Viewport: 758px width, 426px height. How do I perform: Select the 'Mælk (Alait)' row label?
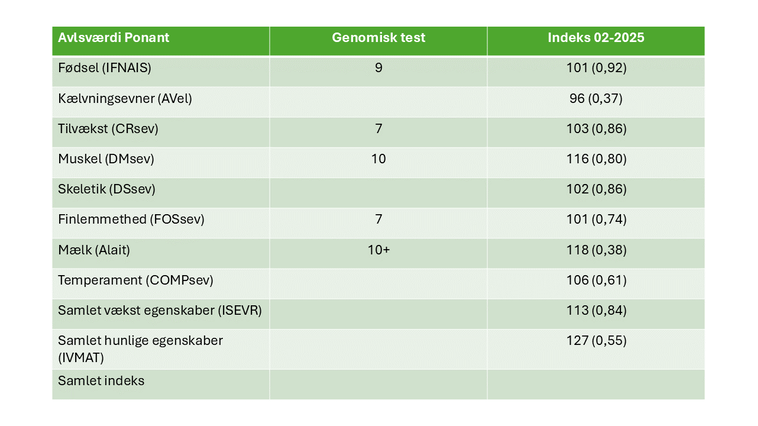pyautogui.click(x=98, y=249)
